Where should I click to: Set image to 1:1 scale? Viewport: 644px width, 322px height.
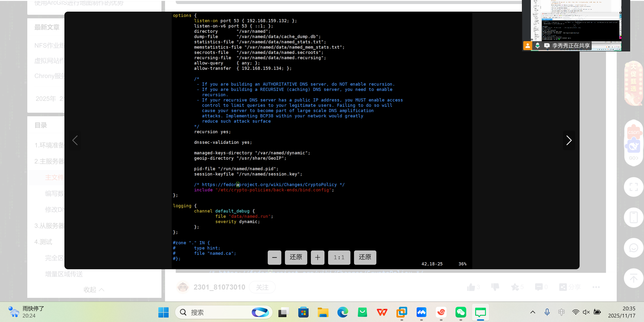click(339, 257)
